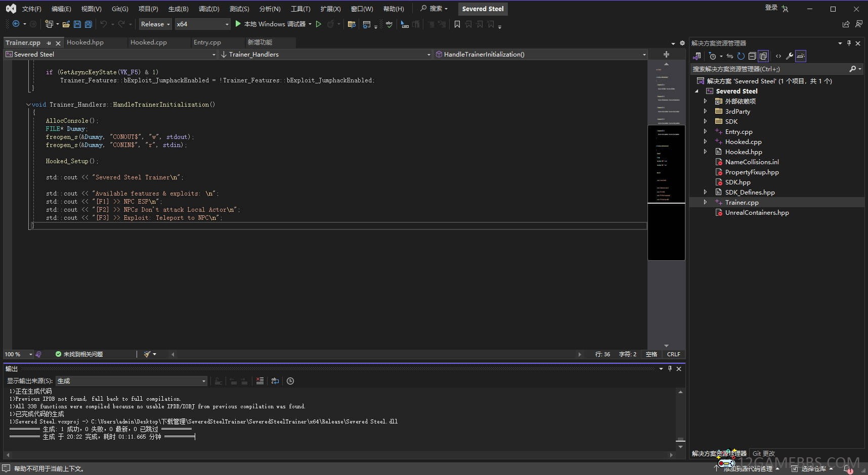Open the output source dropdown showing 生成
868x475 pixels.
pos(132,381)
